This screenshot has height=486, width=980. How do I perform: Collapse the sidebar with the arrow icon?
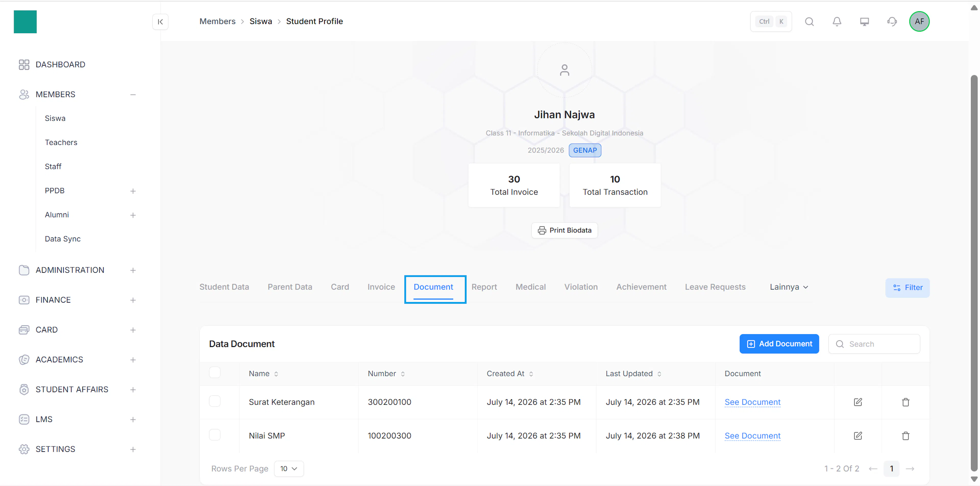coord(160,22)
